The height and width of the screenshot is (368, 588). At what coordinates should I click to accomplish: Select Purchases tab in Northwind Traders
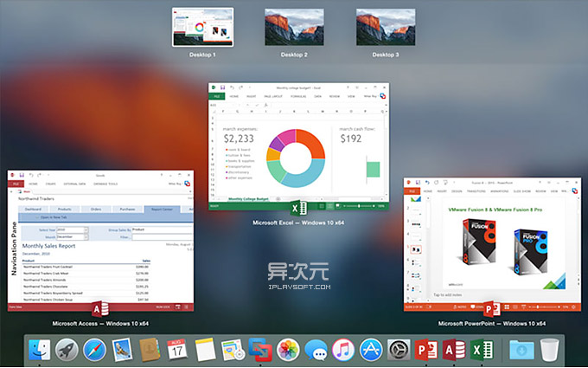click(x=127, y=210)
